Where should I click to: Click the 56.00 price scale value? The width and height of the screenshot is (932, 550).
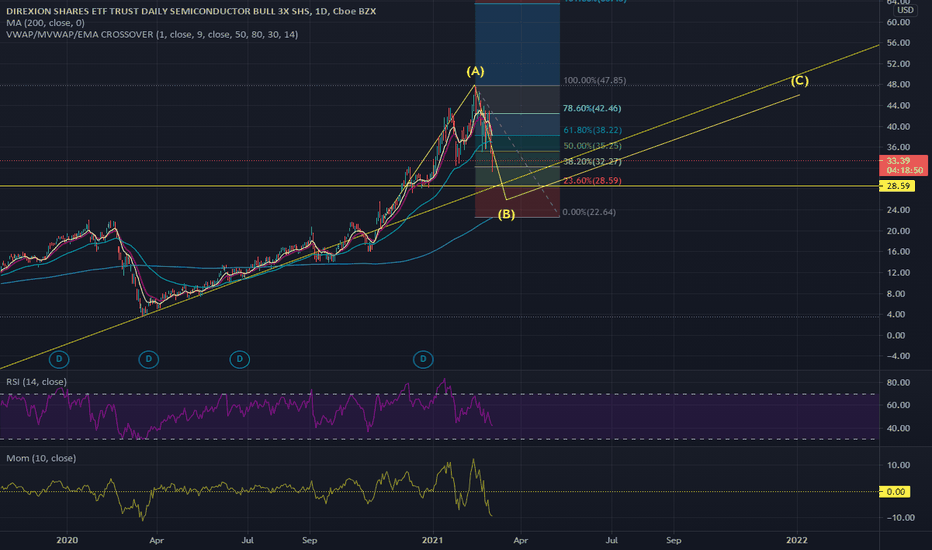click(x=898, y=43)
